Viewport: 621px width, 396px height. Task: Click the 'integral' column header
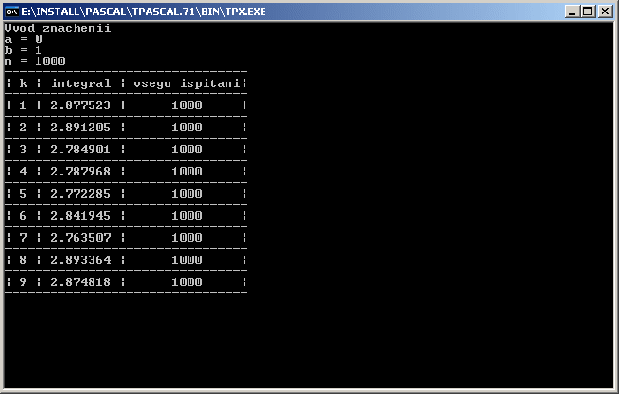(81, 84)
